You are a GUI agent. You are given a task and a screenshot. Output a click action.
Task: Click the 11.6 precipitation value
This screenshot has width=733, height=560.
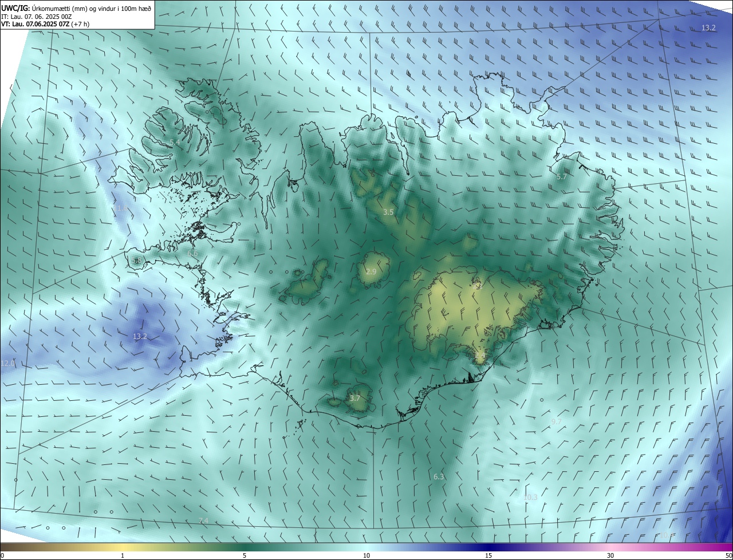tap(121, 208)
